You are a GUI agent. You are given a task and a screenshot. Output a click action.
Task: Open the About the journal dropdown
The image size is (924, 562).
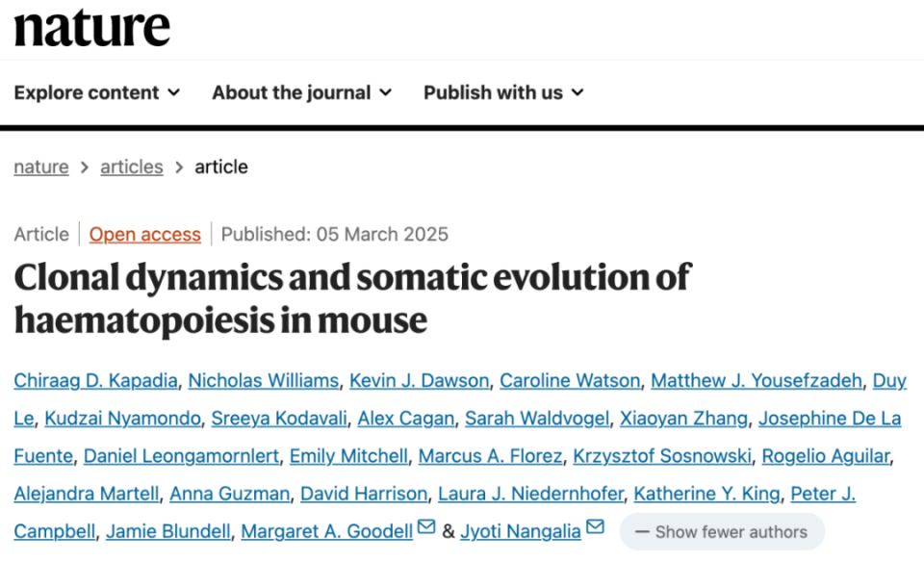tap(301, 92)
